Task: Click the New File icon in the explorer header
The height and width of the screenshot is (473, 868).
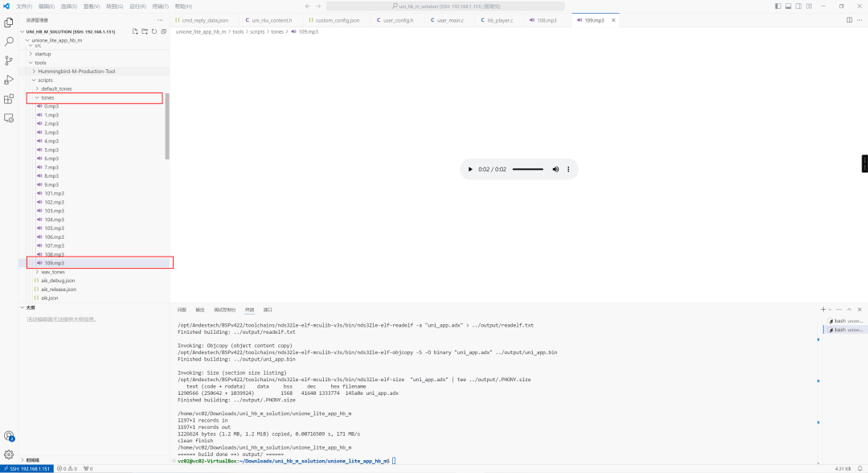Action: click(x=135, y=31)
